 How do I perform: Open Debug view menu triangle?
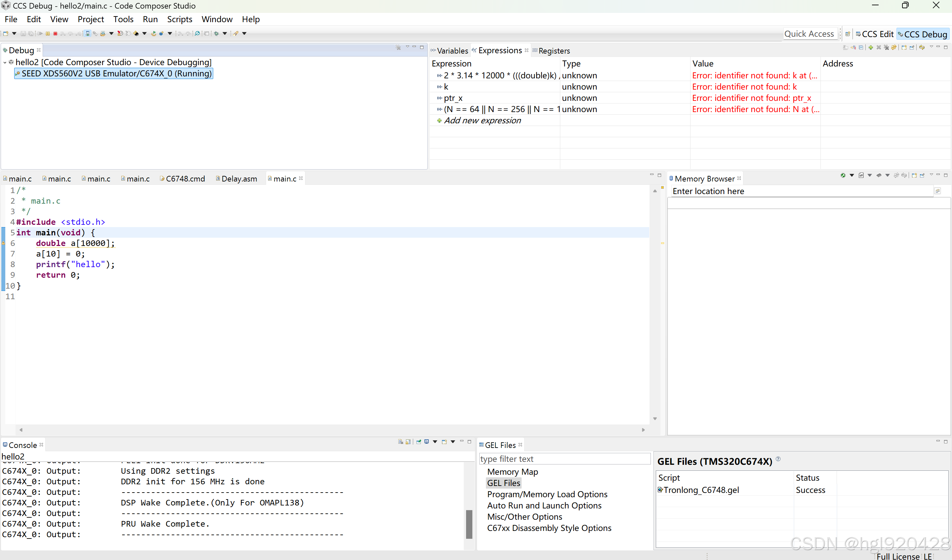407,47
